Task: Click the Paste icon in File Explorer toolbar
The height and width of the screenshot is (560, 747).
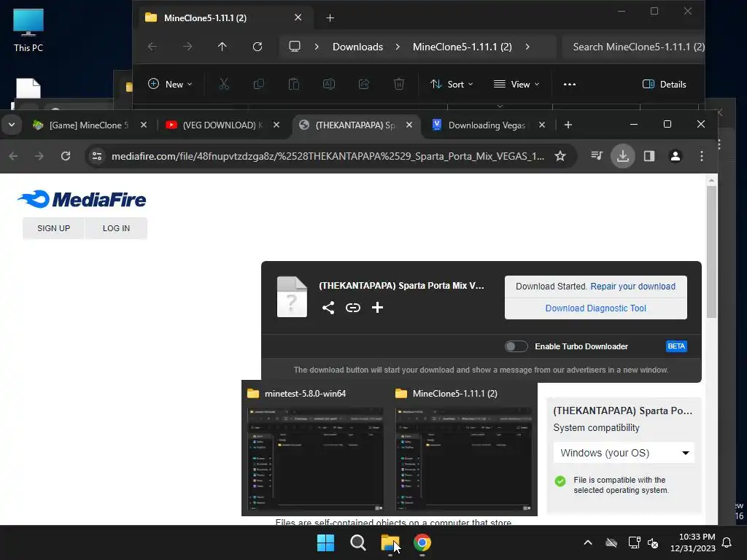Action: tap(294, 85)
